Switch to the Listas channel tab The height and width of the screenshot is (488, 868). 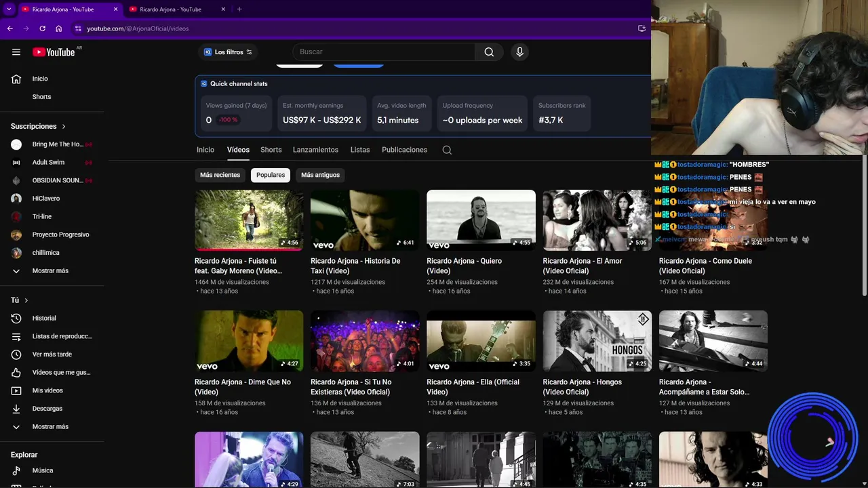pyautogui.click(x=360, y=150)
